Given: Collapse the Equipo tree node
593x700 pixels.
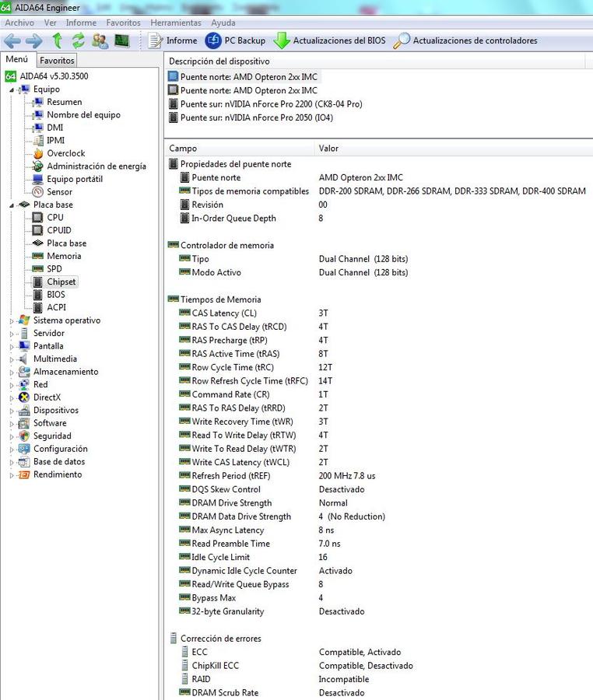Looking at the screenshot, I should (x=12, y=89).
